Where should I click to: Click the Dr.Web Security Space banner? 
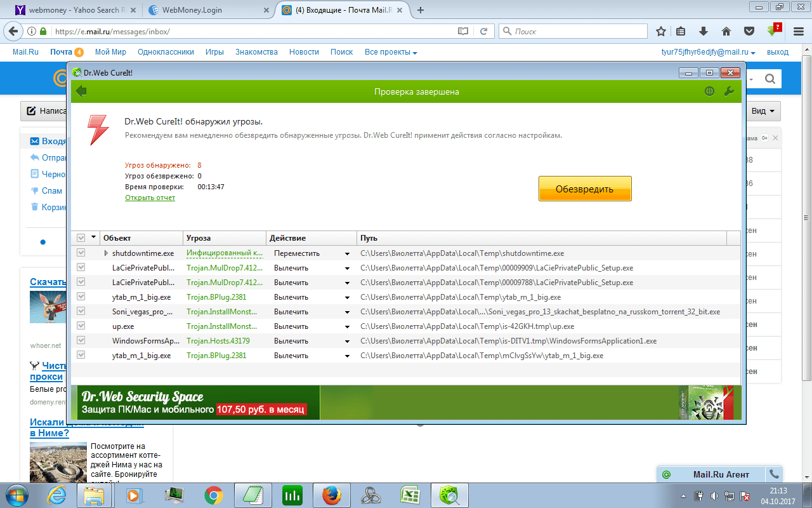[x=405, y=402]
